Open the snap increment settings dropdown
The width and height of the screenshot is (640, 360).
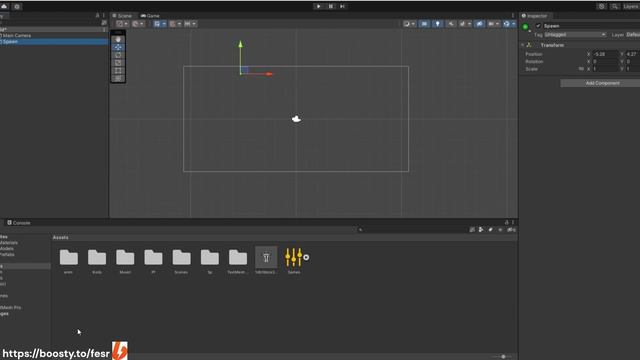(x=190, y=24)
